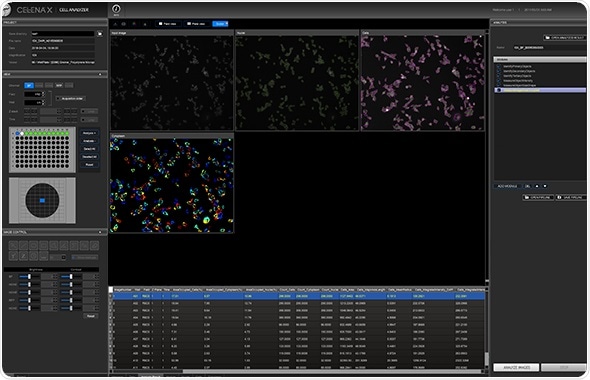
Task: Collapse the Image Control panel header arrow
Action: [100, 232]
